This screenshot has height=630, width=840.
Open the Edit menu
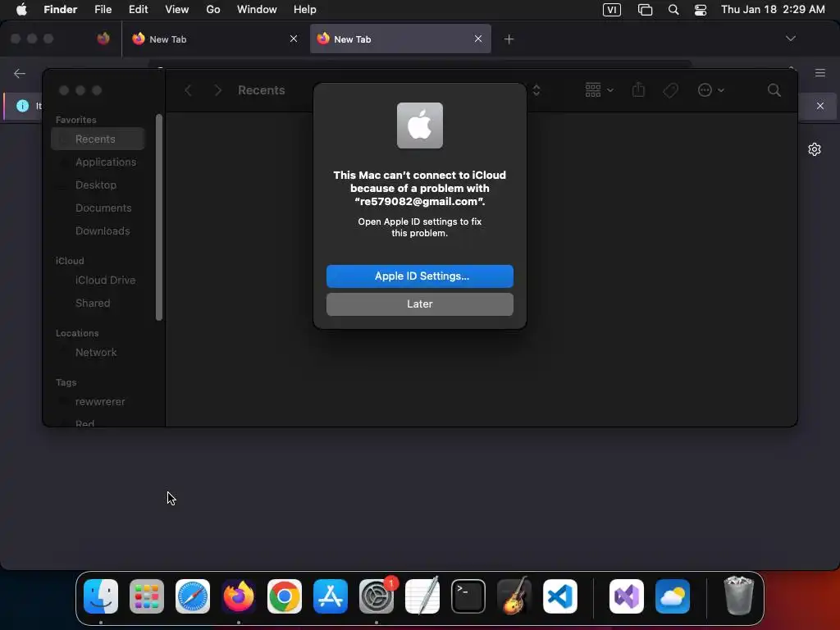point(138,9)
